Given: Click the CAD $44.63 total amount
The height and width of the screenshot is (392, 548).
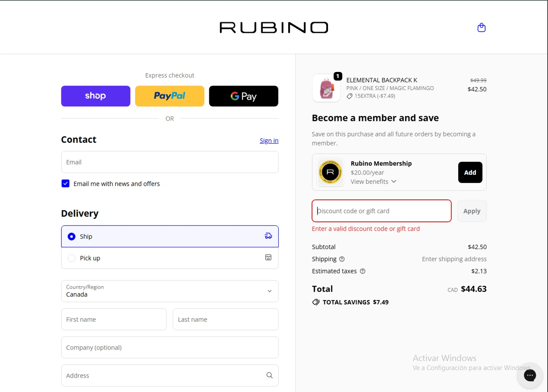Looking at the screenshot, I should 467,289.
